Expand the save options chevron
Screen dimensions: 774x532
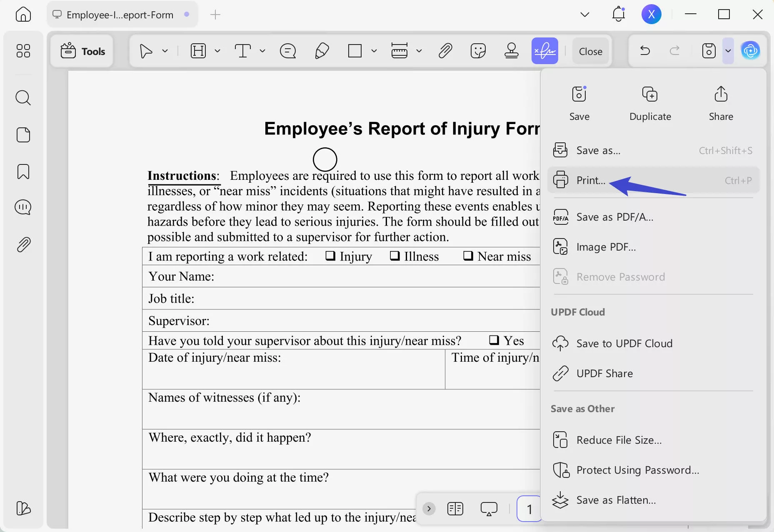pos(728,51)
